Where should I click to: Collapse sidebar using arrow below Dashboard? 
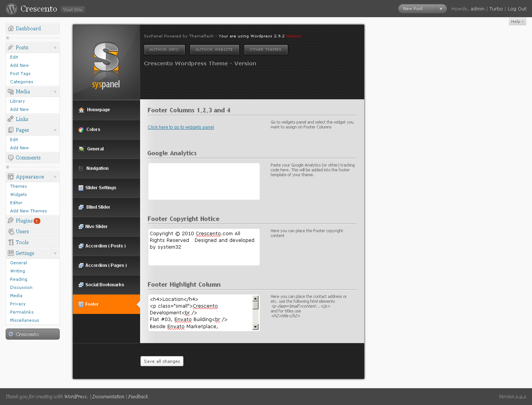coord(7,38)
